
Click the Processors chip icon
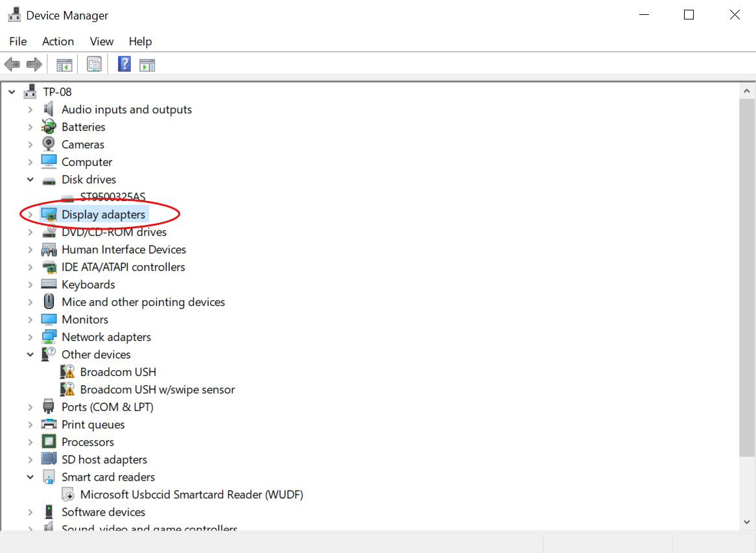coord(49,441)
